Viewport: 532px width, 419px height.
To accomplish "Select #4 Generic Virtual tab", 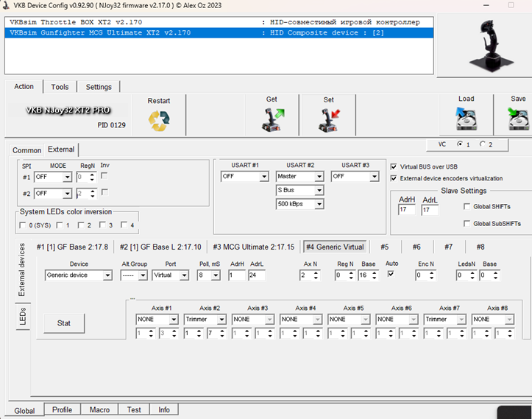I will tap(335, 247).
